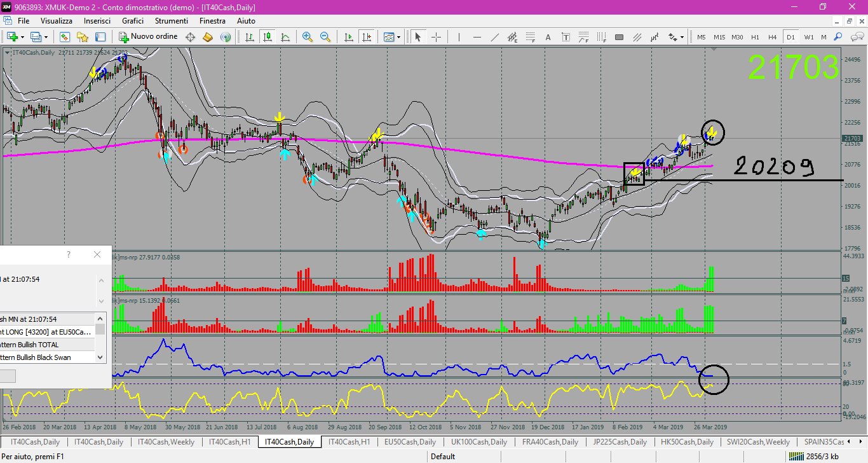Open the Navigator star-folder icon
This screenshot has height=463, width=868.
pyautogui.click(x=83, y=37)
